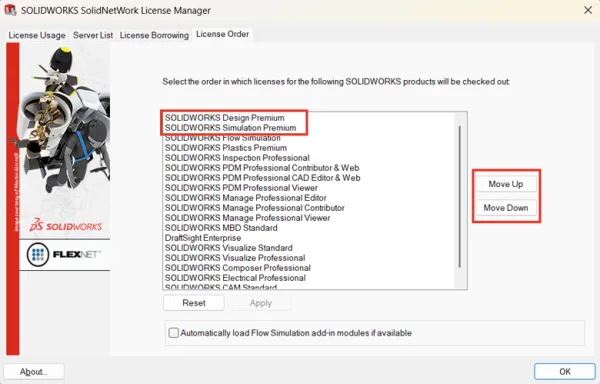Click the Move Up button
This screenshot has height=384, width=600.
pyautogui.click(x=506, y=184)
